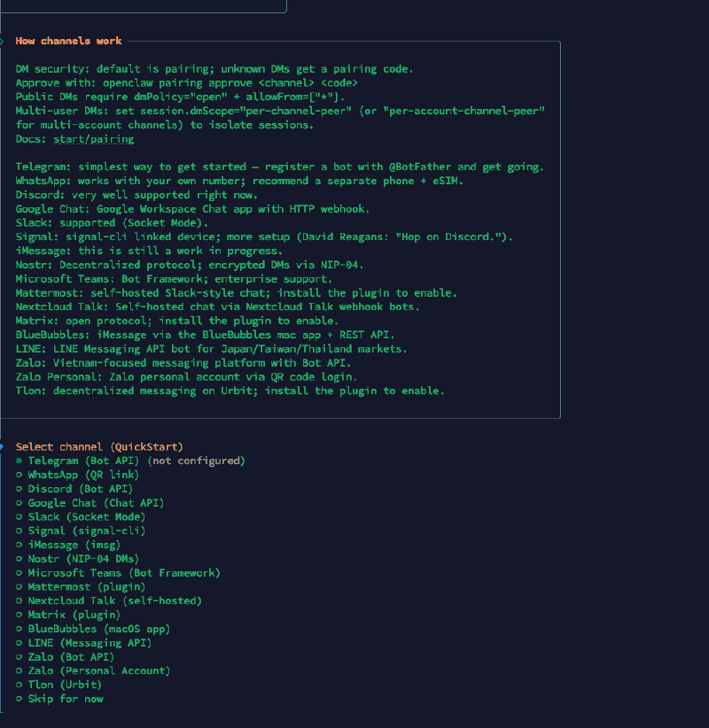Click the 'How channels work' heading
This screenshot has height=728, width=709.
point(68,41)
